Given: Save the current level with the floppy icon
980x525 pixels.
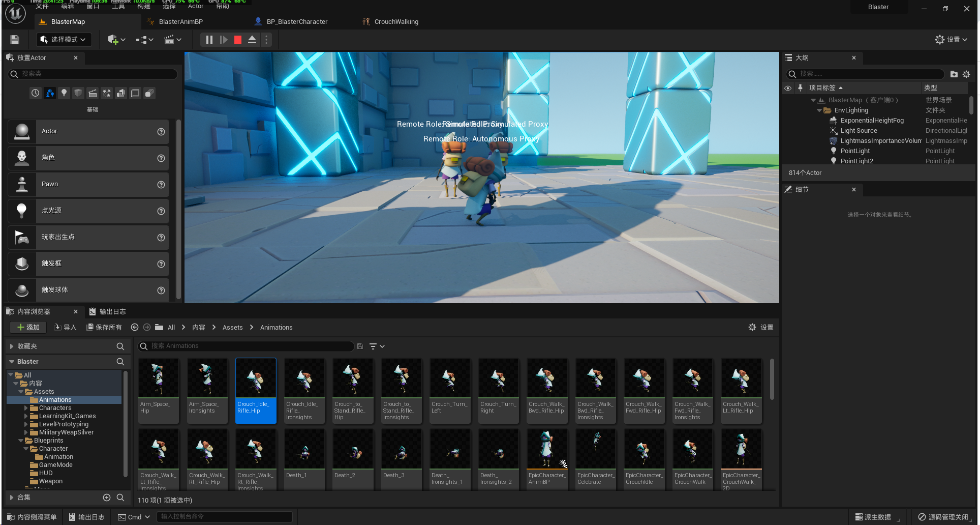Looking at the screenshot, I should coord(15,40).
